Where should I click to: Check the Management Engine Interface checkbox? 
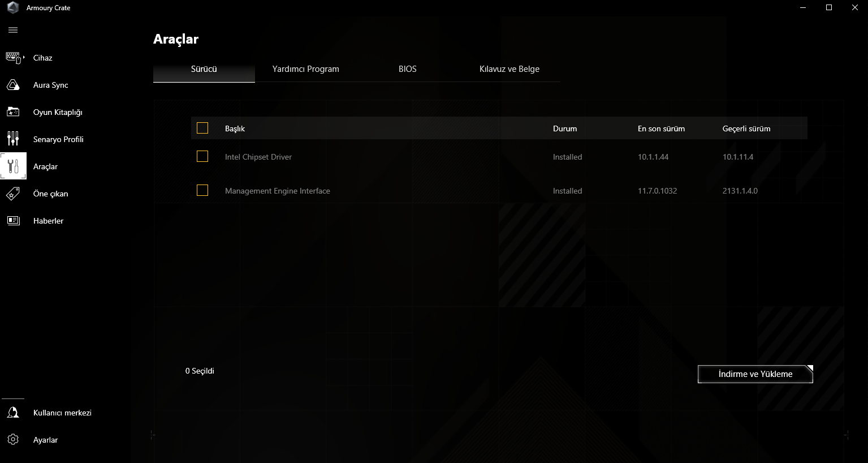click(x=202, y=190)
